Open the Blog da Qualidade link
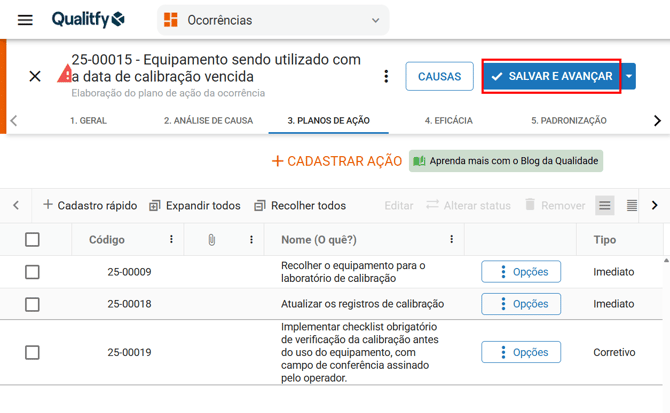 (x=506, y=161)
